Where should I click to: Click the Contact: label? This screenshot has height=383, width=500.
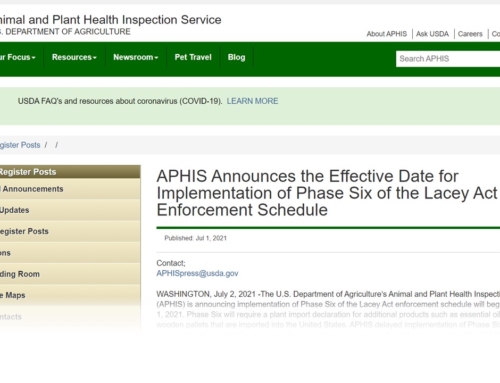(x=171, y=263)
